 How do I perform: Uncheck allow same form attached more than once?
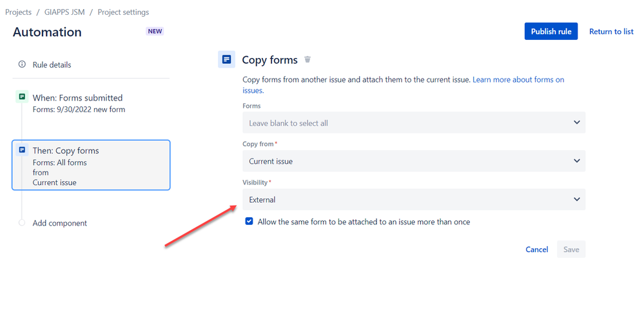pyautogui.click(x=249, y=222)
